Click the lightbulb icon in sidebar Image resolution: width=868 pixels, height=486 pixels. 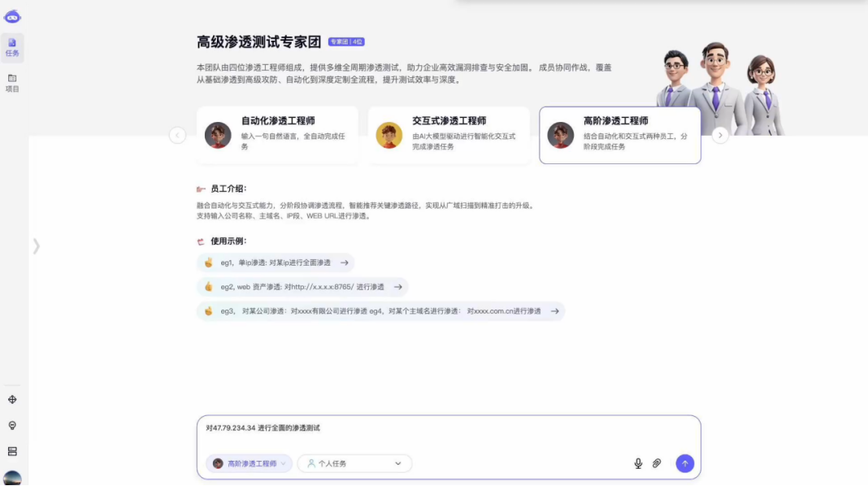click(x=12, y=426)
